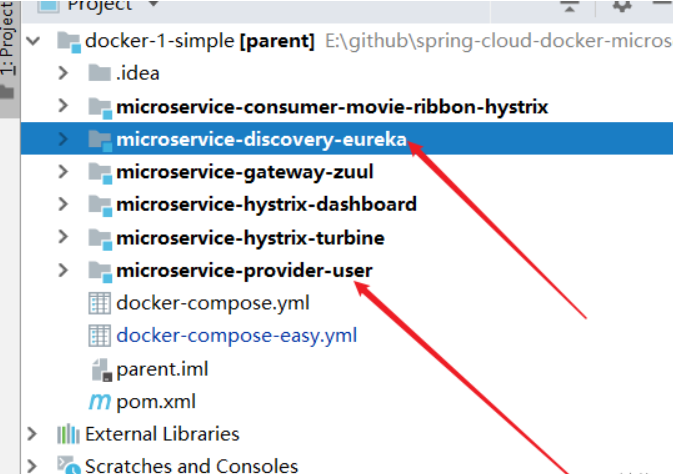Click the parent.iml file icon
This screenshot has width=673, height=474.
pyautogui.click(x=102, y=370)
